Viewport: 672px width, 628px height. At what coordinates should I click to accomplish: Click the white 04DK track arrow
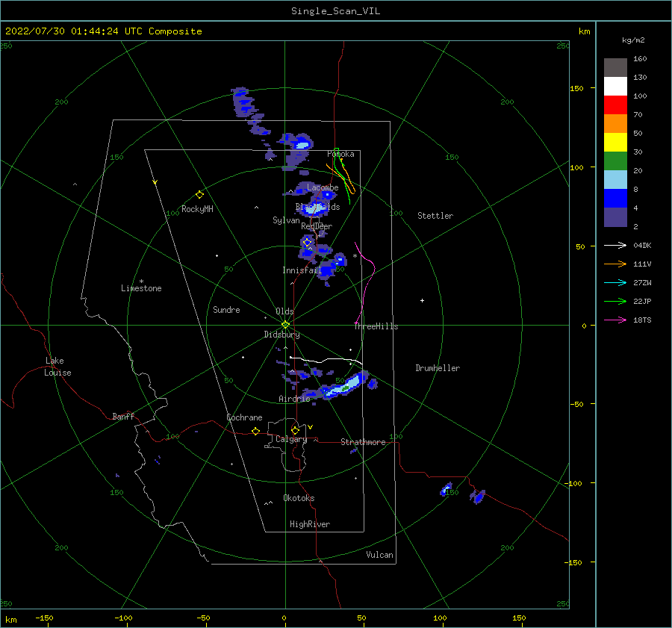[615, 245]
